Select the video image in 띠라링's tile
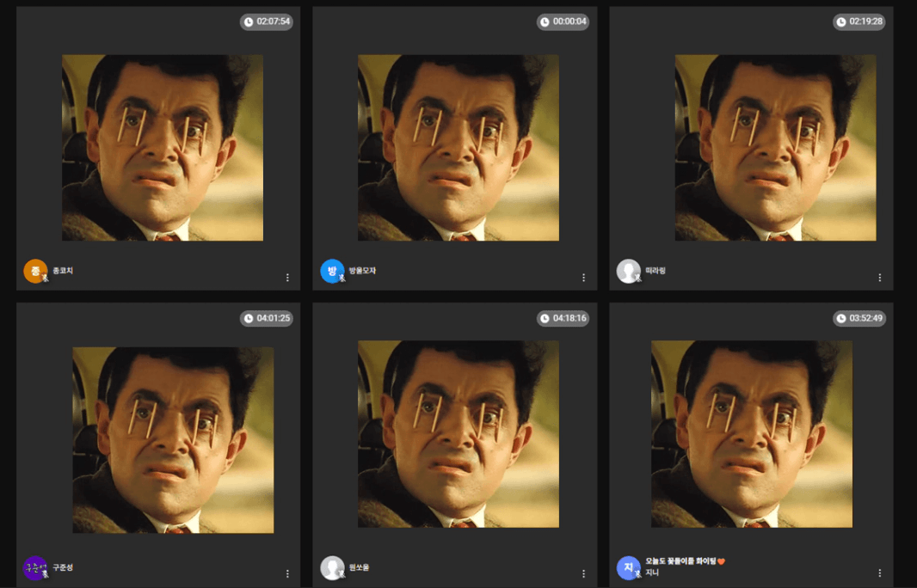917x588 pixels. point(775,148)
